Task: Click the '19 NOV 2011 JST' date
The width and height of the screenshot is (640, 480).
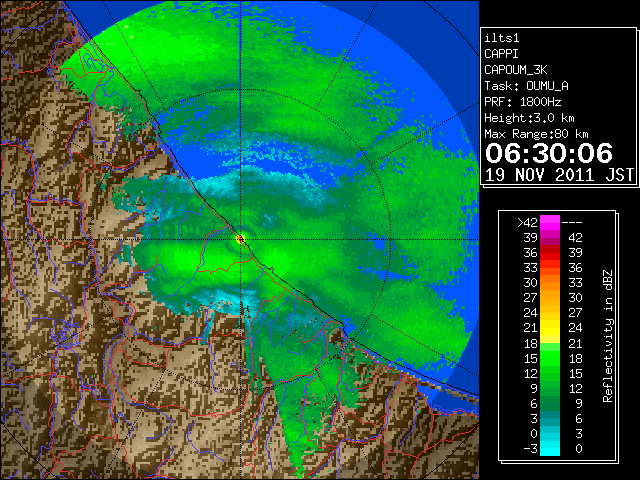Action: (560, 175)
